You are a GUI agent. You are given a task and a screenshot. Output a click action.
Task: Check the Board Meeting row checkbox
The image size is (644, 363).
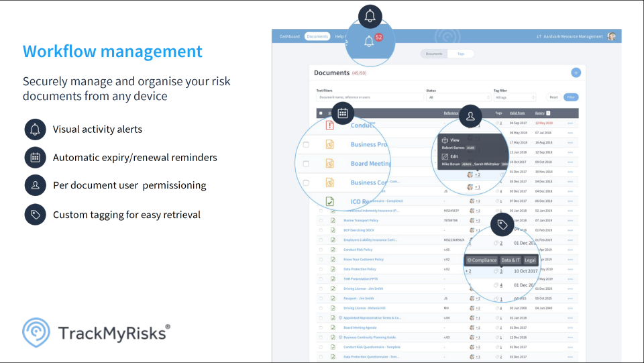306,164
